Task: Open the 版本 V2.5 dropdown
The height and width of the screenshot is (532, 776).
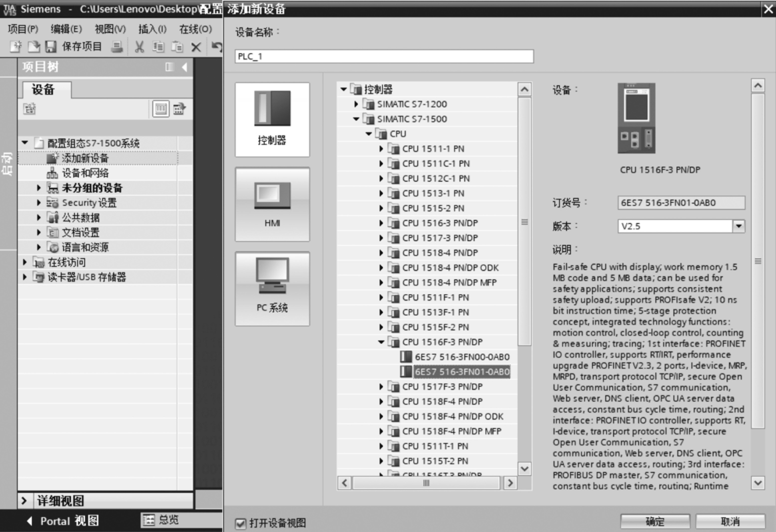Action: [x=739, y=226]
